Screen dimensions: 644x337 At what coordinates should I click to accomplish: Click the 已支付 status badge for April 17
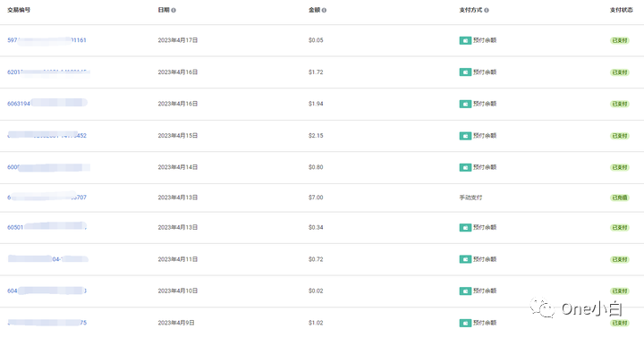(620, 40)
